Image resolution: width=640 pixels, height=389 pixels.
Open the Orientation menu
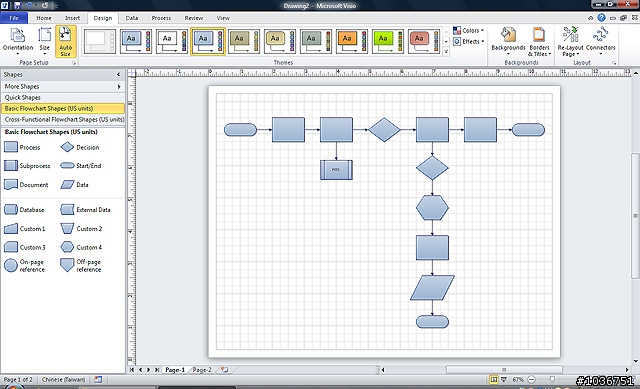point(18,41)
